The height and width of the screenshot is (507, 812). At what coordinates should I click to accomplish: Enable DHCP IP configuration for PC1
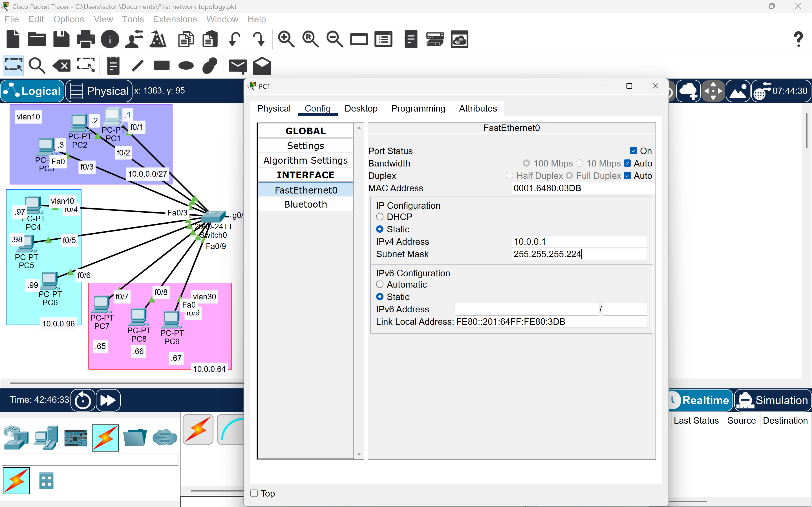(380, 217)
